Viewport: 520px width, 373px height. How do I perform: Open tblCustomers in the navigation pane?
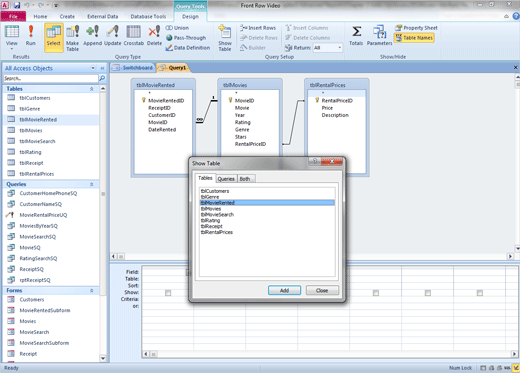35,98
